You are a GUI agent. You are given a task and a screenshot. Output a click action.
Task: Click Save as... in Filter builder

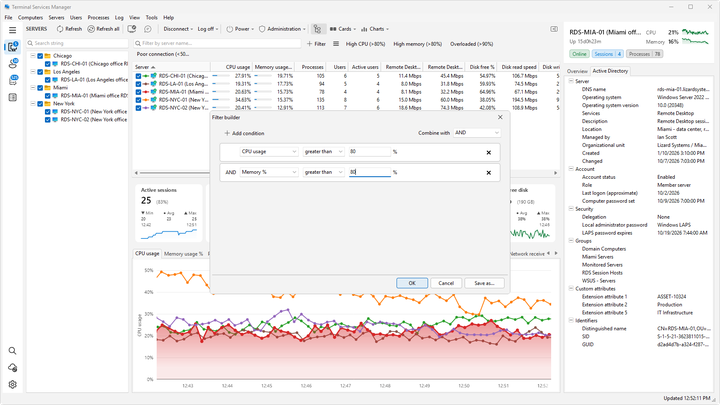(484, 283)
